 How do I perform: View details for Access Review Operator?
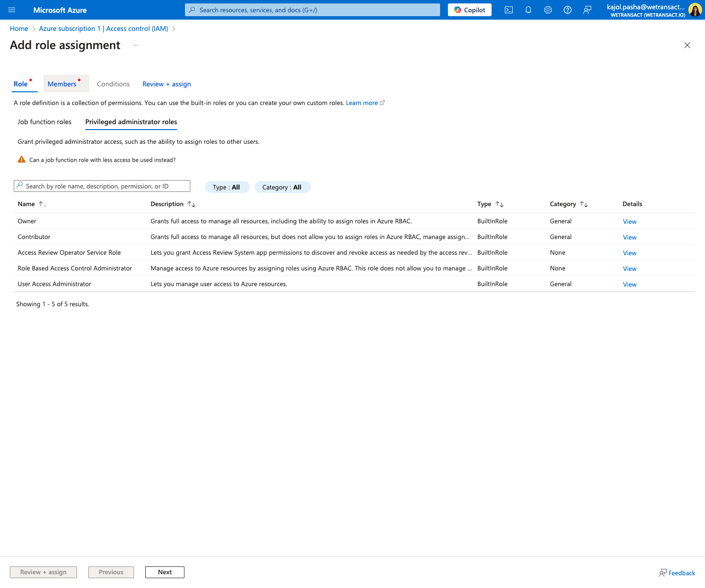click(x=629, y=253)
